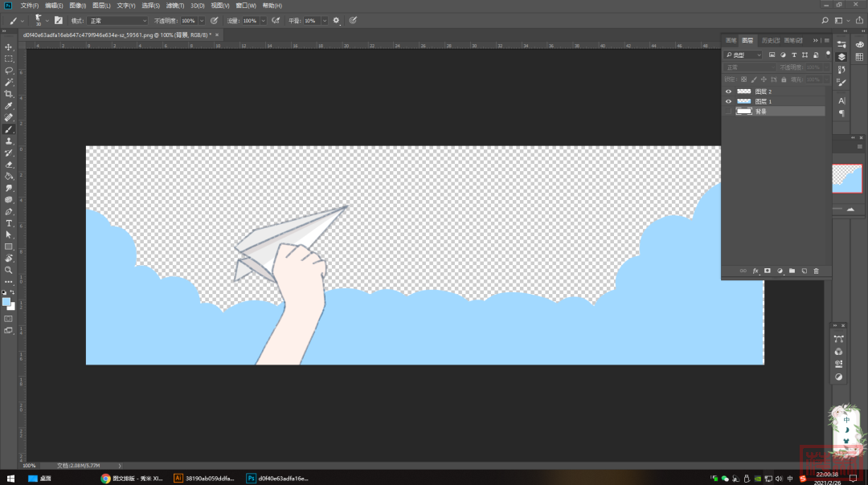Select the Crop tool
This screenshot has height=485, width=868.
point(9,94)
